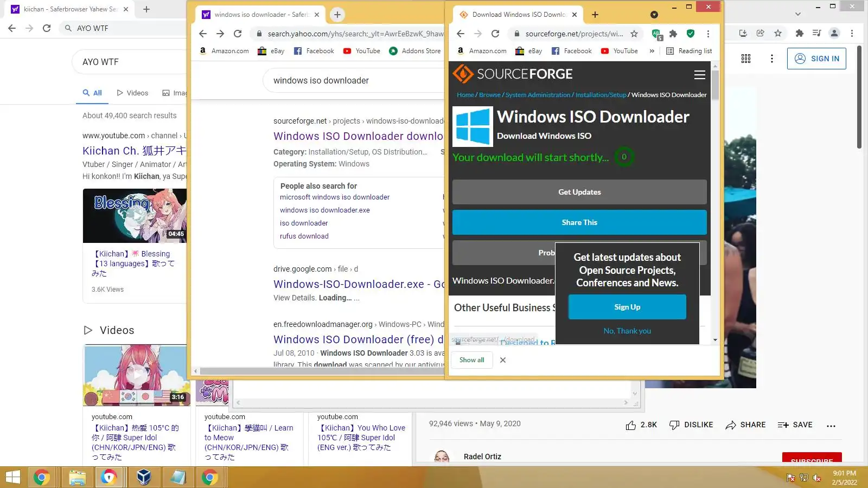Go back in SourceForge window
The width and height of the screenshot is (868, 488).
461,34
